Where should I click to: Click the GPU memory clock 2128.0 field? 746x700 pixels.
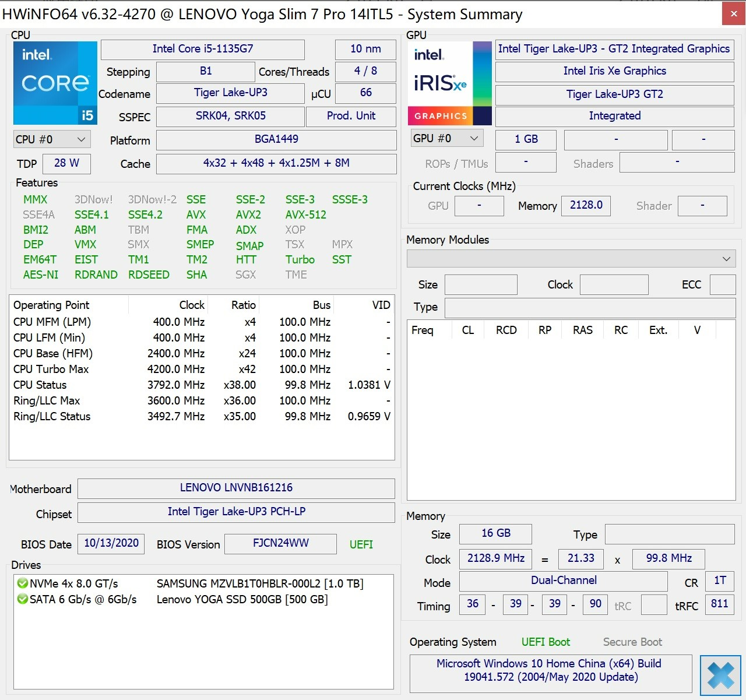(x=586, y=206)
